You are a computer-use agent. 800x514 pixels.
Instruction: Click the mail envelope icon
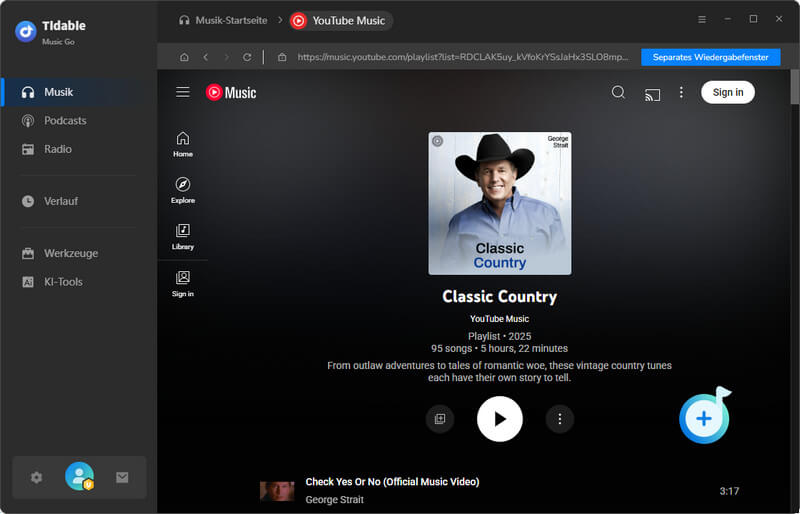[x=122, y=477]
